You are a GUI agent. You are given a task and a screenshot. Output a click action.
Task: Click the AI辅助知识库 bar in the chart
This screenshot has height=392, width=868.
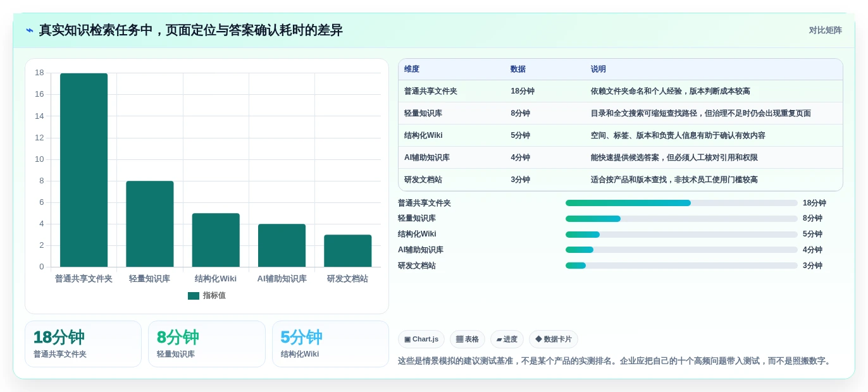tap(282, 245)
